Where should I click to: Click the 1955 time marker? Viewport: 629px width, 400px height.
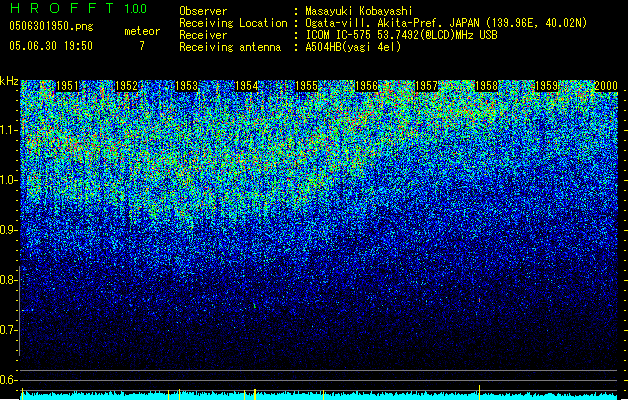pos(306,86)
